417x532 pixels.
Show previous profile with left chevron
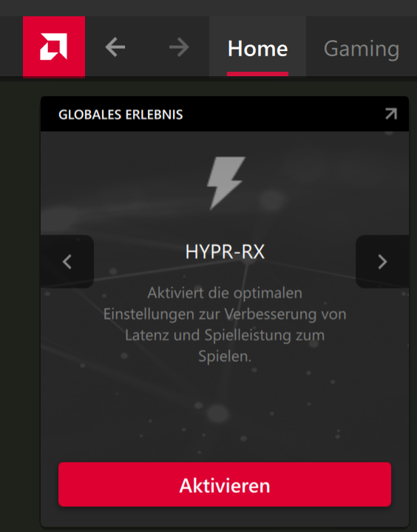click(x=67, y=262)
